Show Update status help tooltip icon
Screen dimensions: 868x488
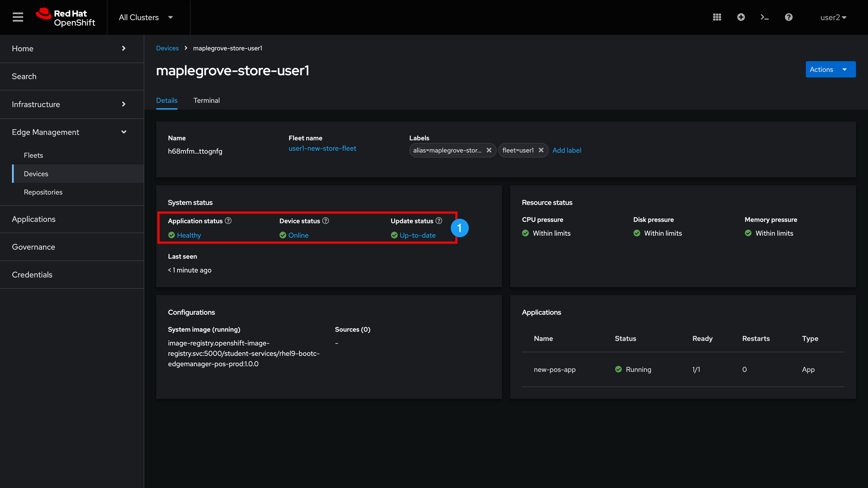[439, 221]
